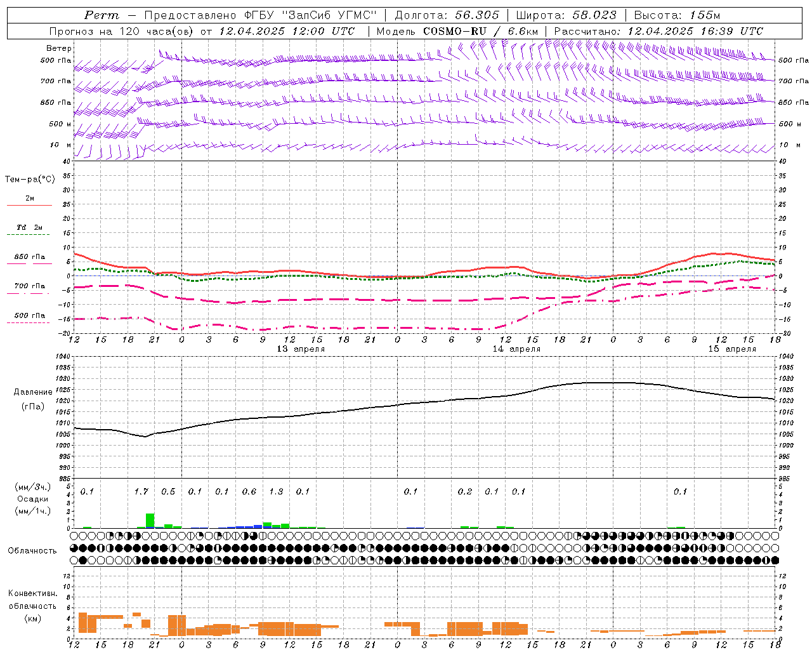Click the '(гПа)' unit under Давление
This screenshot has height=650, width=812.
33,407
